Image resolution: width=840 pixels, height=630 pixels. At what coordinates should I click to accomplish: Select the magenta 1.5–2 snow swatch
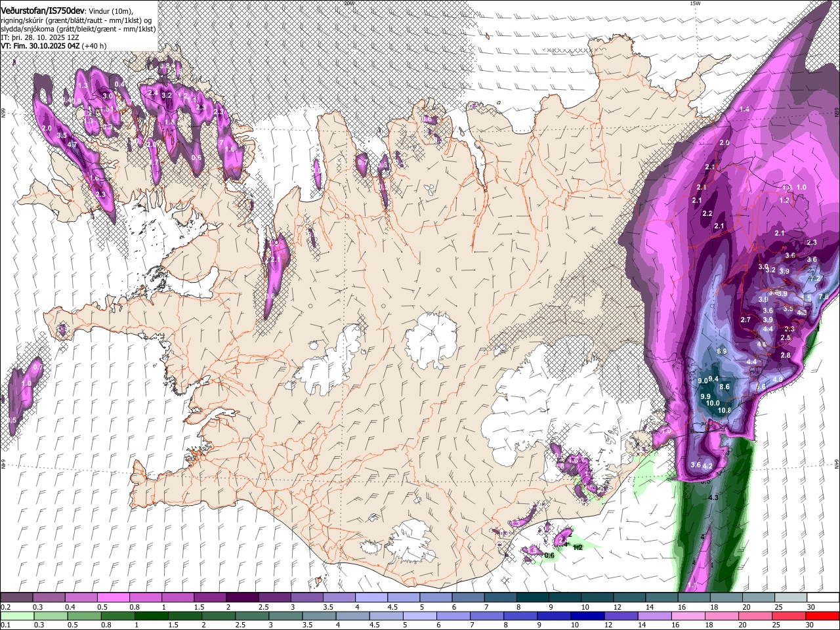tap(210, 598)
